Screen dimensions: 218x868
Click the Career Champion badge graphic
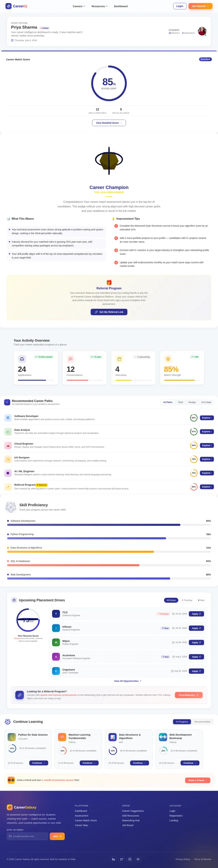[109, 161]
